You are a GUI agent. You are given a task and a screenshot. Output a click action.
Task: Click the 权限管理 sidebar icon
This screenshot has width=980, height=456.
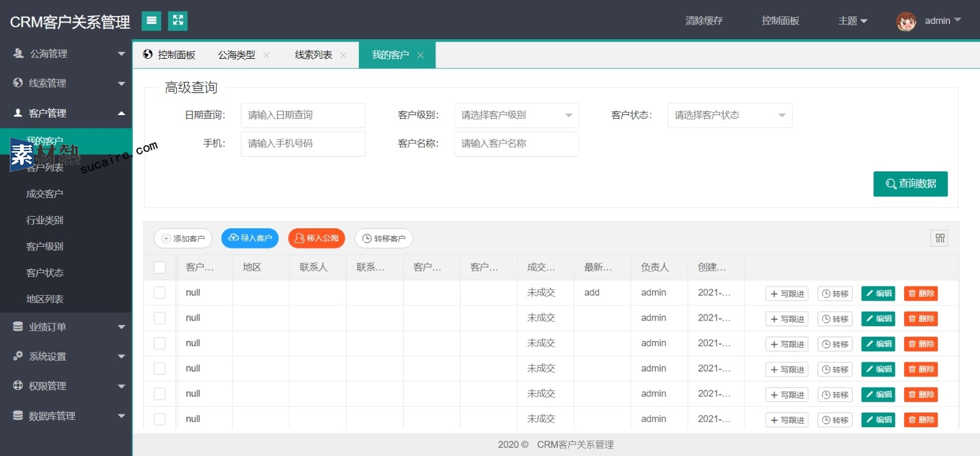coord(18,386)
